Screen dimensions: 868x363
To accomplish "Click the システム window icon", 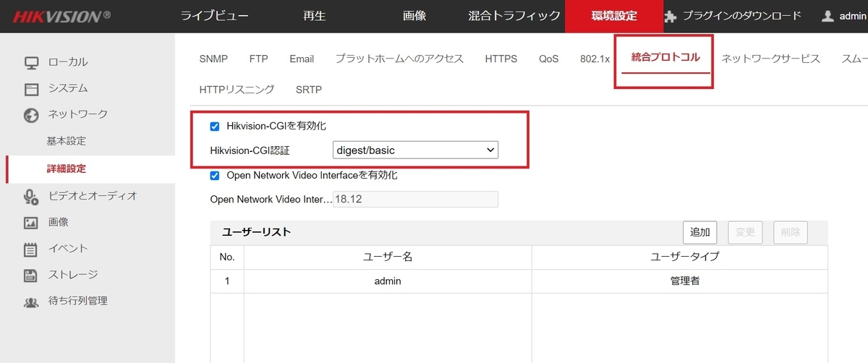I will pyautogui.click(x=31, y=89).
